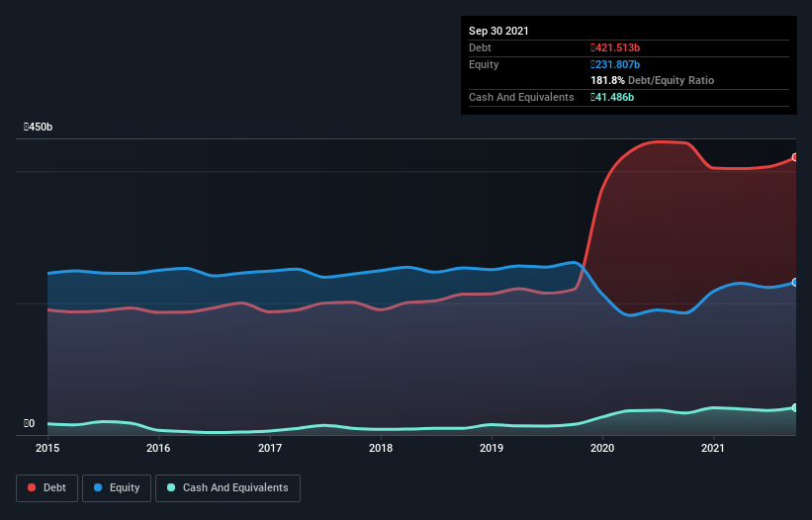Click the 2019 x-axis label

492,448
